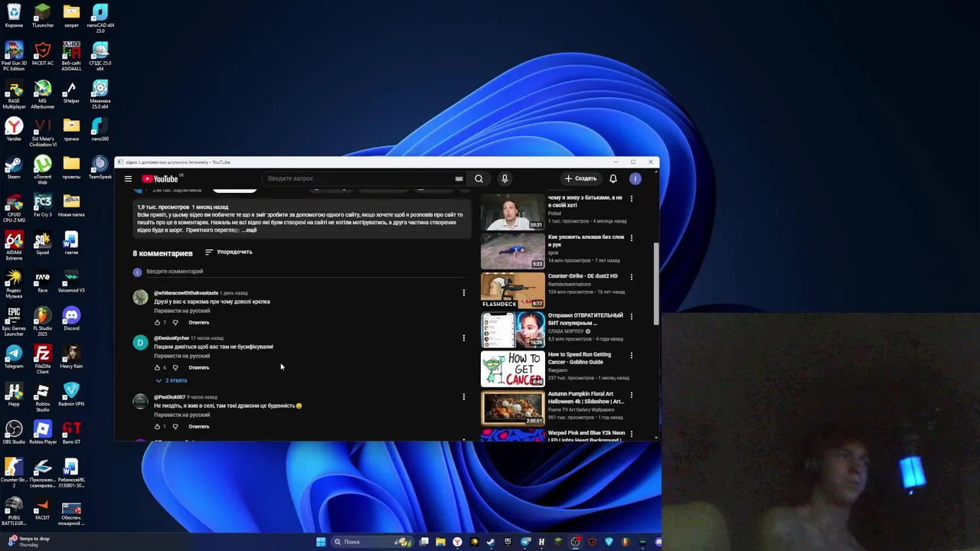Expand the 2 ответа replies
Image resolution: width=980 pixels, height=551 pixels.
tap(171, 380)
